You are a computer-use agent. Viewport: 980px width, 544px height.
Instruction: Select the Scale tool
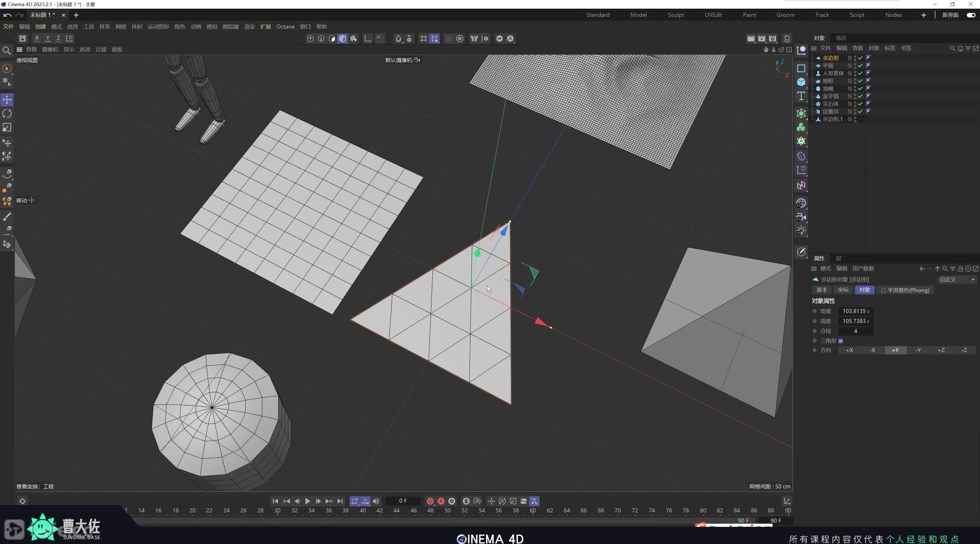[x=7, y=127]
